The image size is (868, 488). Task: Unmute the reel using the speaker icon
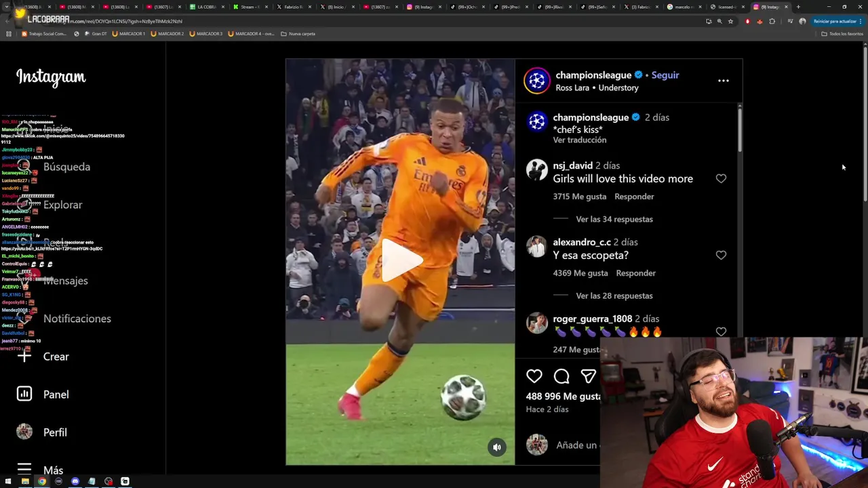497,447
